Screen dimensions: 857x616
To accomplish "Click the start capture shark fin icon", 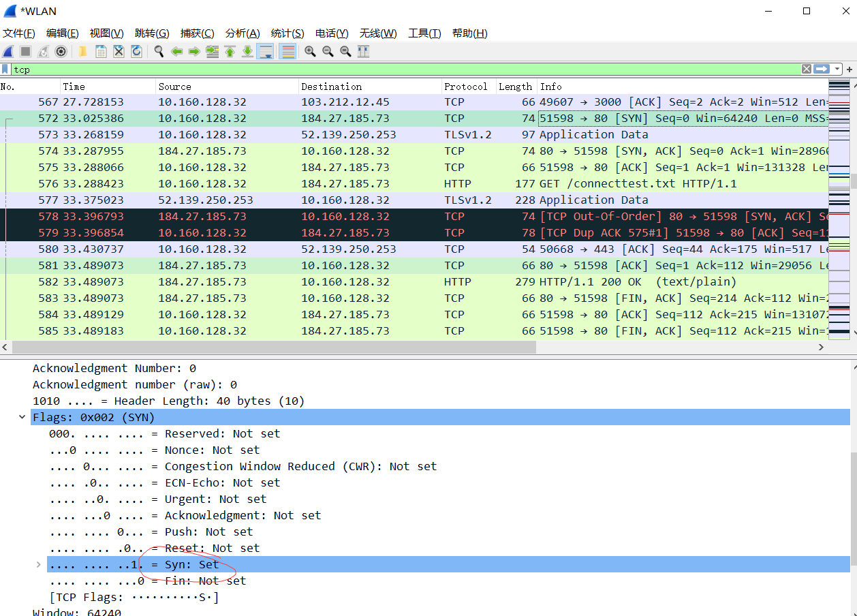I will [8, 51].
